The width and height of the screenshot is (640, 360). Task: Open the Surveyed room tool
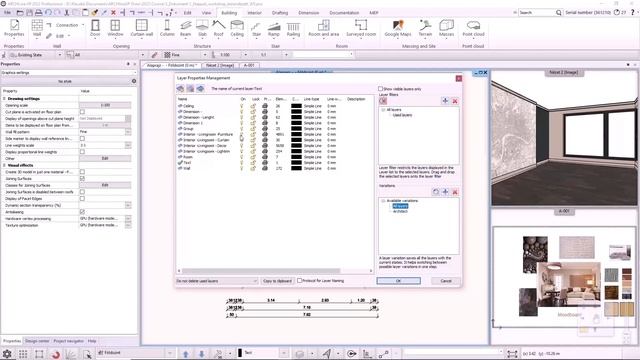[361, 28]
